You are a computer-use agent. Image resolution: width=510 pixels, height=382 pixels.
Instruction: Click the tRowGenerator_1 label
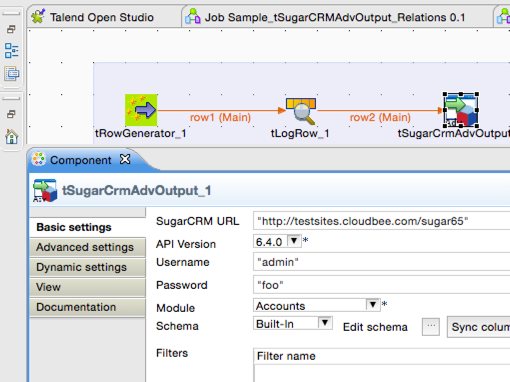(141, 133)
